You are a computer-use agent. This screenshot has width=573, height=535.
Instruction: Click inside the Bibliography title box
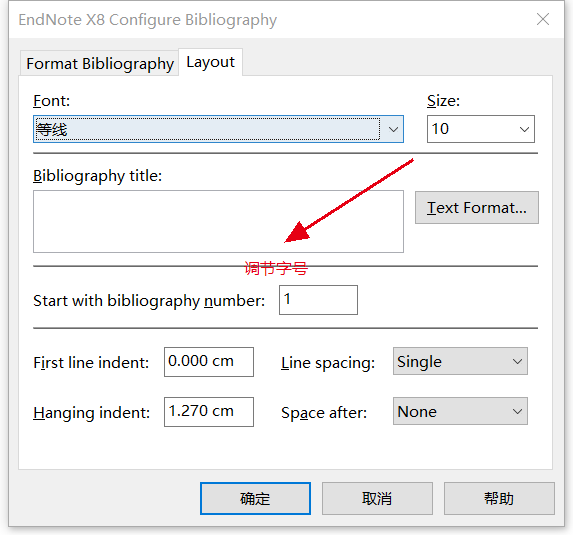tap(218, 221)
